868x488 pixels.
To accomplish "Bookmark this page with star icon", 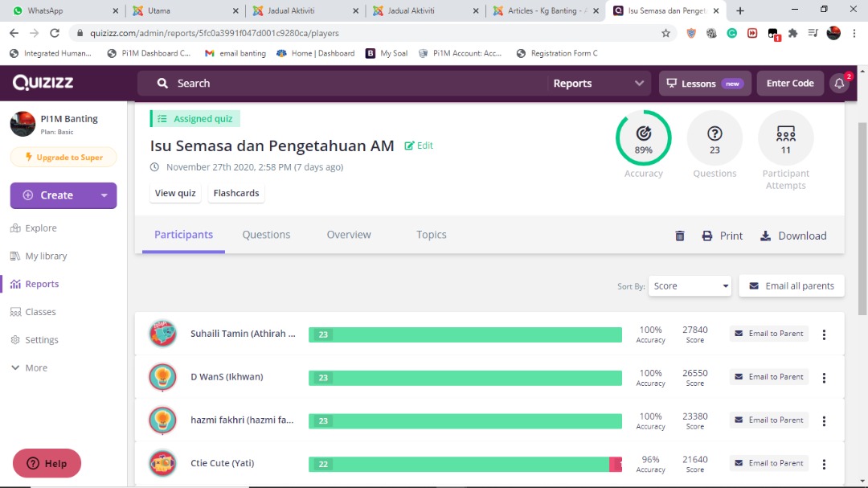I will [x=665, y=34].
